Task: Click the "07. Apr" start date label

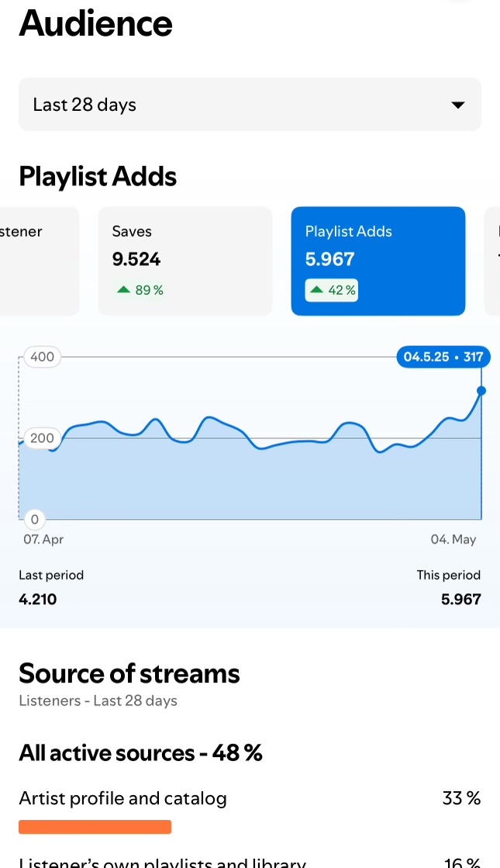Action: (x=43, y=539)
